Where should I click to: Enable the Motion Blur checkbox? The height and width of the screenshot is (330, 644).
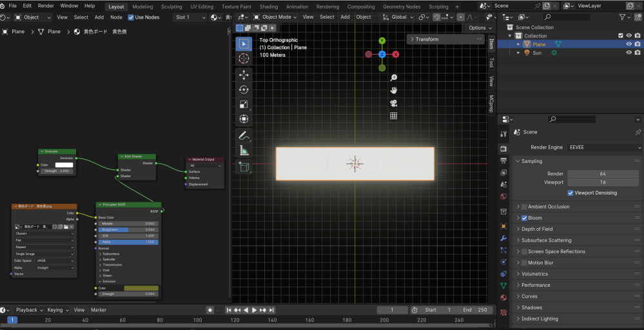524,263
